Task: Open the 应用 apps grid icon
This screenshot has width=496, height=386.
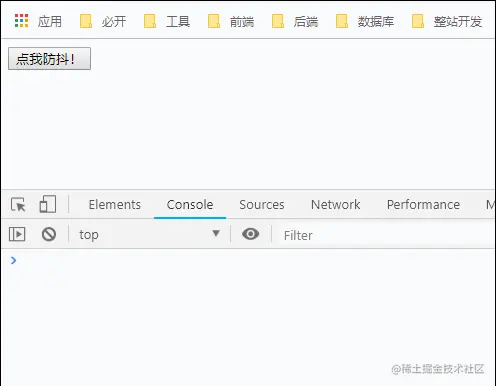Action: [21, 21]
